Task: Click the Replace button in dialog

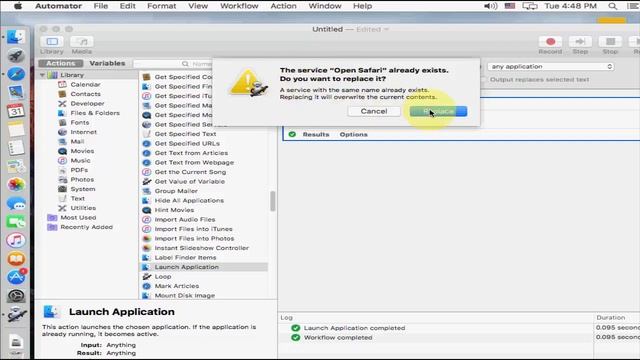Action: coord(438,111)
